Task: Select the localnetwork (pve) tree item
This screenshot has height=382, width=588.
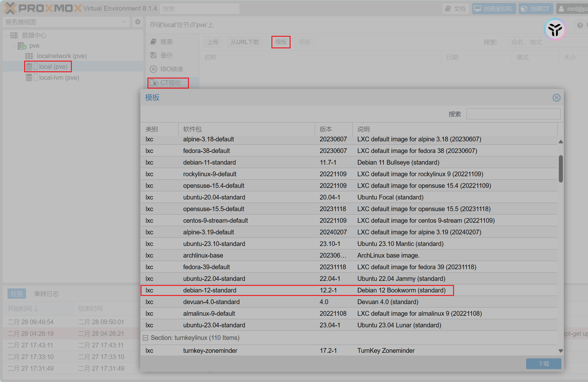Action: tap(73, 56)
